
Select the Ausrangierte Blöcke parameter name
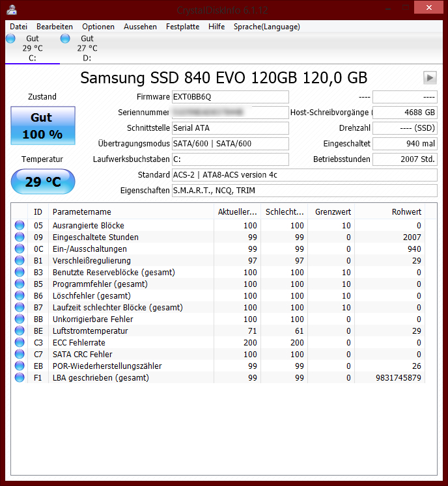coord(89,226)
